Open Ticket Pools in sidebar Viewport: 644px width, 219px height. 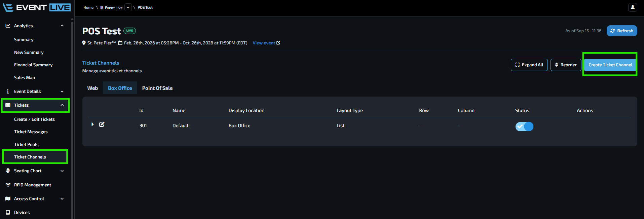[26, 145]
